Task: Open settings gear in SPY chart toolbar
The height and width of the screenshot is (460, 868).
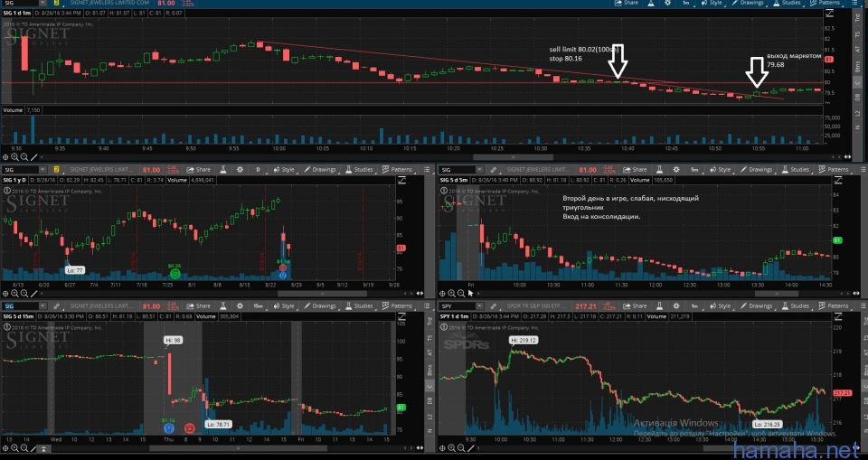Action: click(676, 305)
